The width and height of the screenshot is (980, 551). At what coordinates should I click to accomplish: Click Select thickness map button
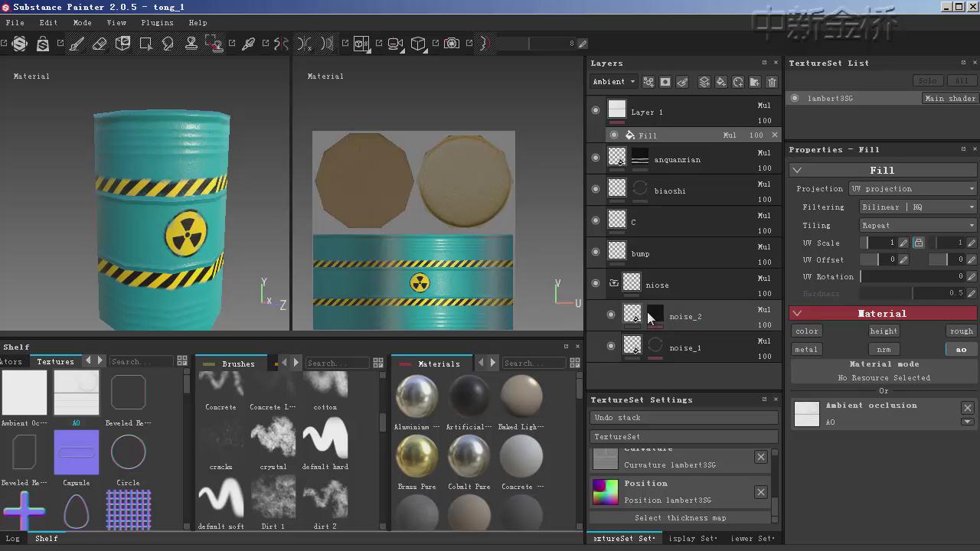pyautogui.click(x=681, y=518)
